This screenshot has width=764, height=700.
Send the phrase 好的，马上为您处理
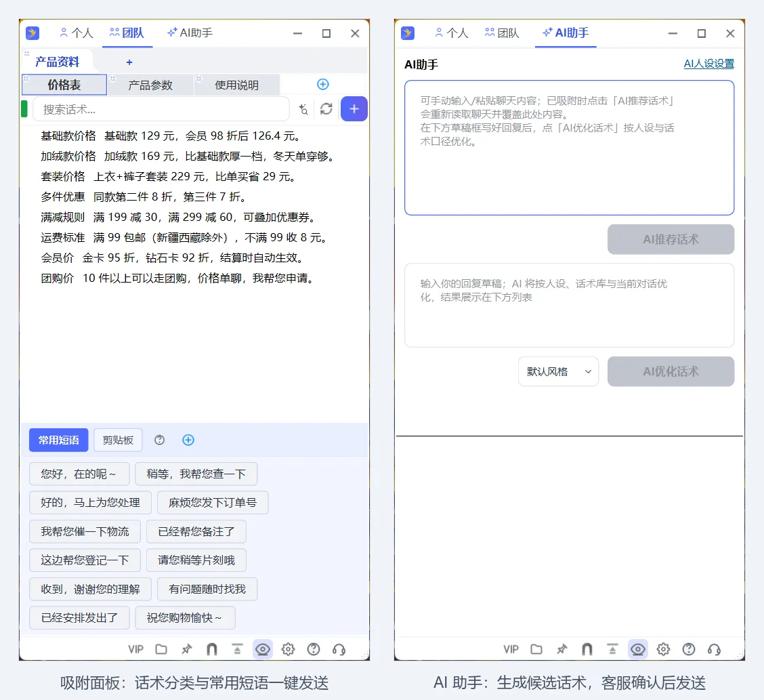point(90,503)
